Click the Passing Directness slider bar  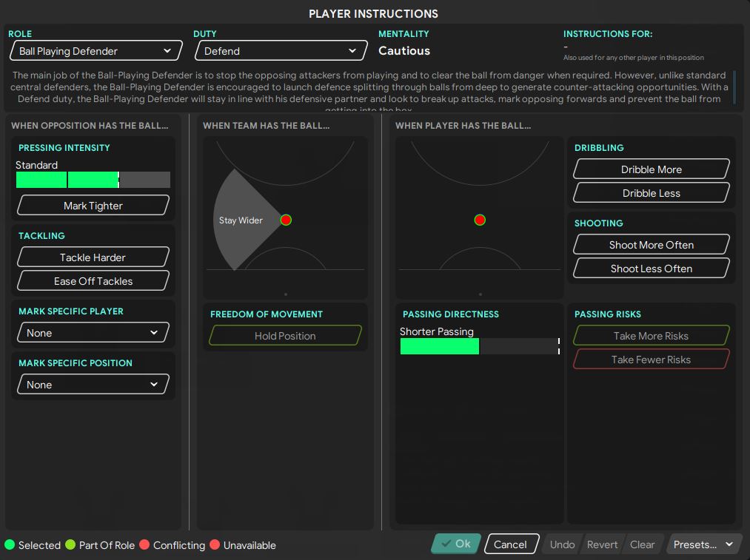479,346
